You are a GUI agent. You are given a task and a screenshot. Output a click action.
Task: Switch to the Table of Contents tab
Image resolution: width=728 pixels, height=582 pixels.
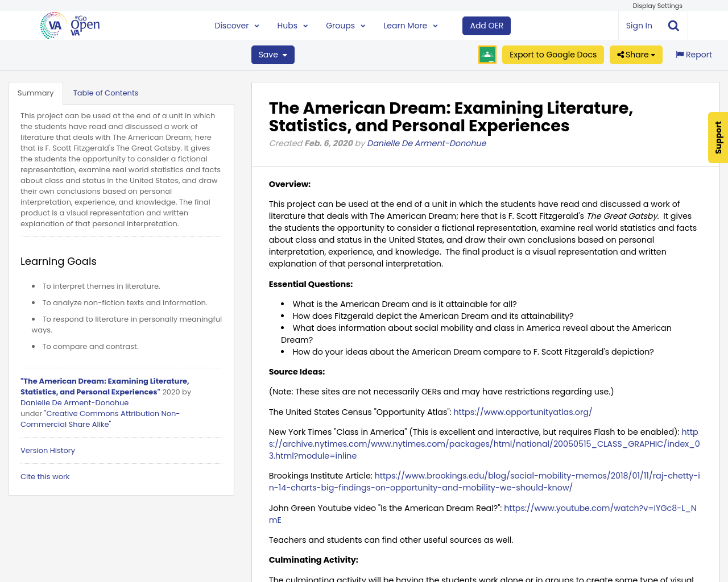click(x=106, y=92)
